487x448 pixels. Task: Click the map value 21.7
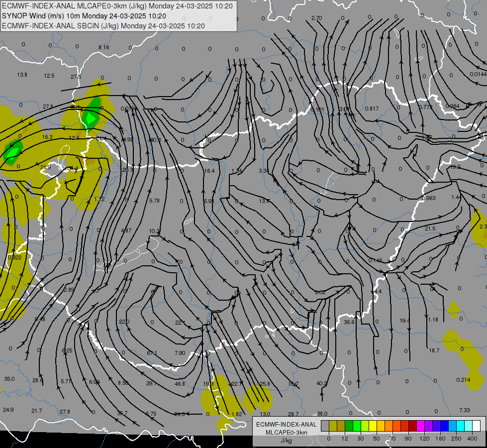coord(37,411)
